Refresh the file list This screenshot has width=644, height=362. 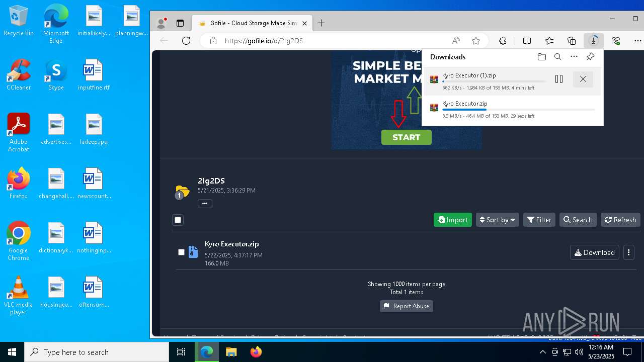pyautogui.click(x=620, y=220)
